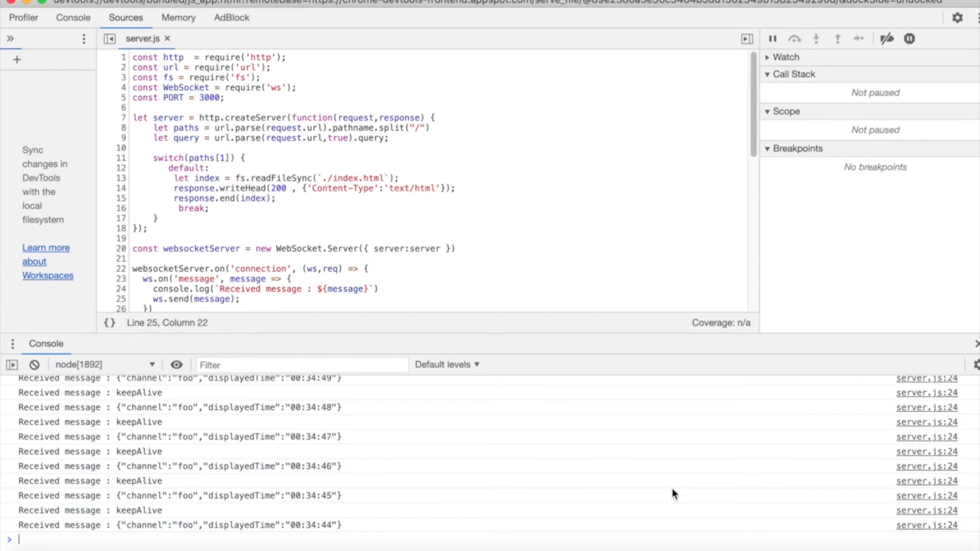Image resolution: width=980 pixels, height=551 pixels.
Task: Pause script execution button
Action: (773, 39)
